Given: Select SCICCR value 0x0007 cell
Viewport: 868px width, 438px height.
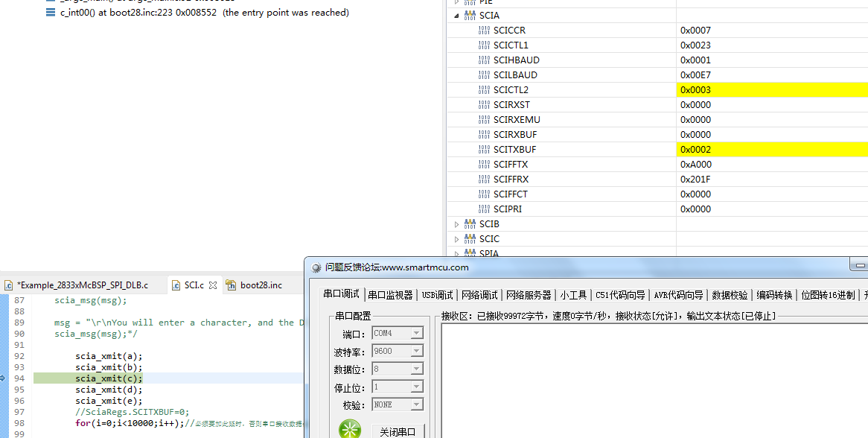Looking at the screenshot, I should tap(772, 31).
